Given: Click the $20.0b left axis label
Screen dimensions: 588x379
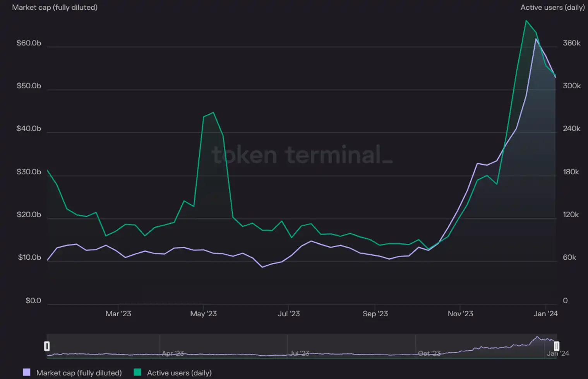Looking at the screenshot, I should tap(29, 215).
